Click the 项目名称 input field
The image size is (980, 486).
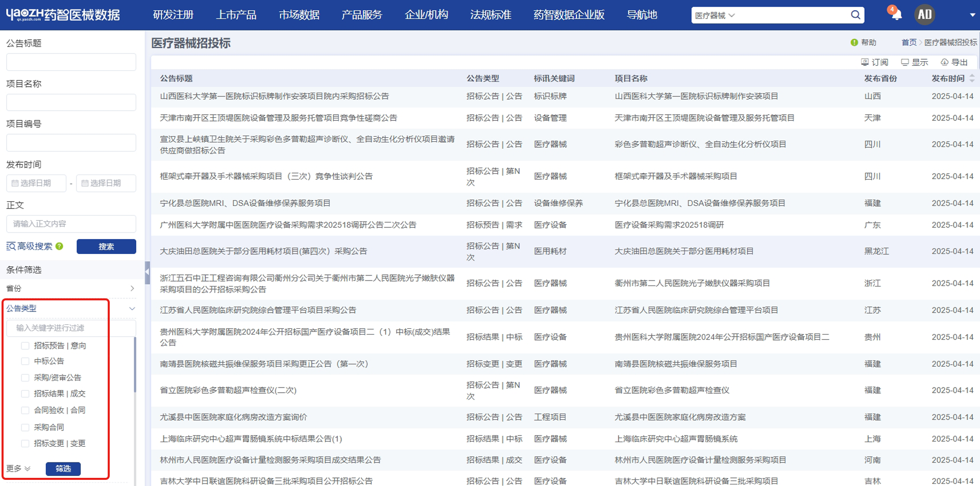click(71, 103)
